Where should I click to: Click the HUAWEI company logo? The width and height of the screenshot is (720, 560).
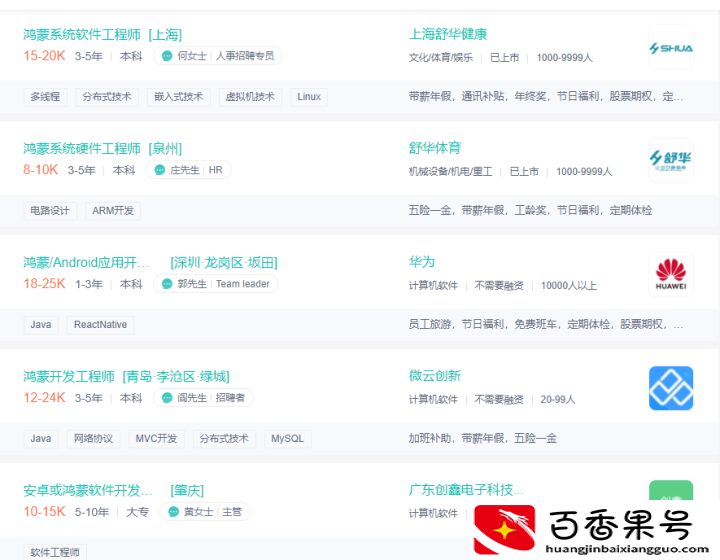[x=671, y=274]
